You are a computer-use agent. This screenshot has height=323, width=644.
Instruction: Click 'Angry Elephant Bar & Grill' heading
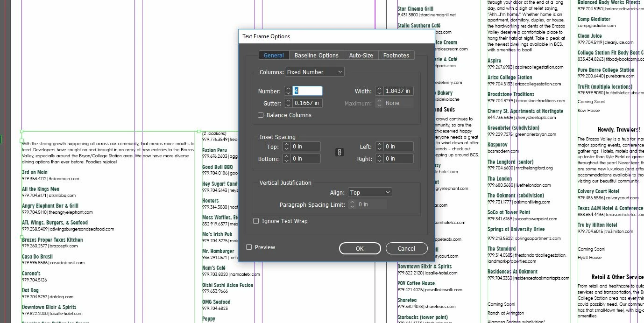click(x=50, y=206)
